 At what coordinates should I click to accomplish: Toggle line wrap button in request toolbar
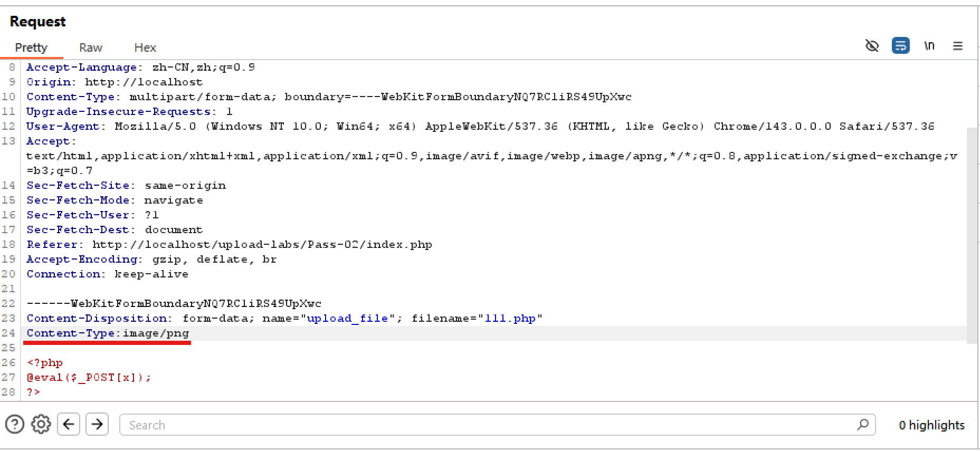901,46
